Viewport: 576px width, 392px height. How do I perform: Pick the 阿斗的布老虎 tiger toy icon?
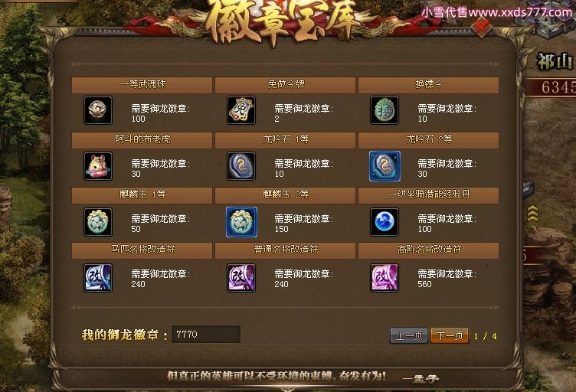(98, 166)
